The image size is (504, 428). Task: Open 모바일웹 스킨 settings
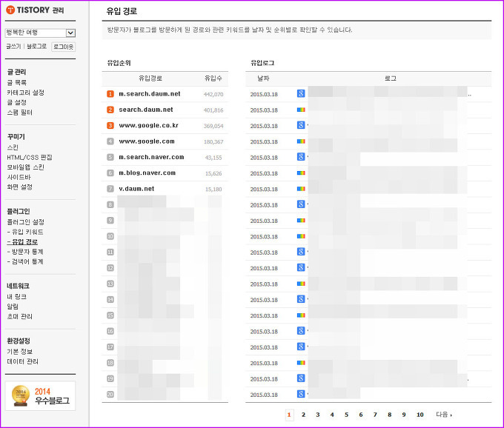26,167
